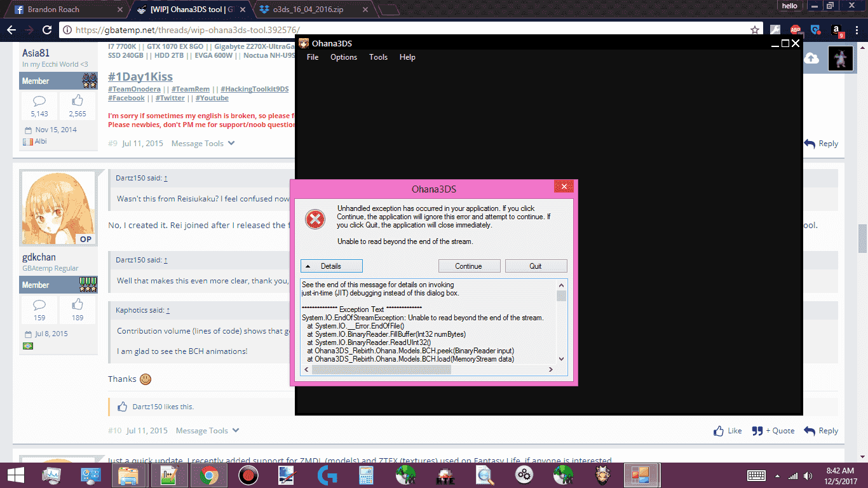Image resolution: width=868 pixels, height=488 pixels.
Task: Open the Adblock Plus extension
Action: tap(796, 30)
